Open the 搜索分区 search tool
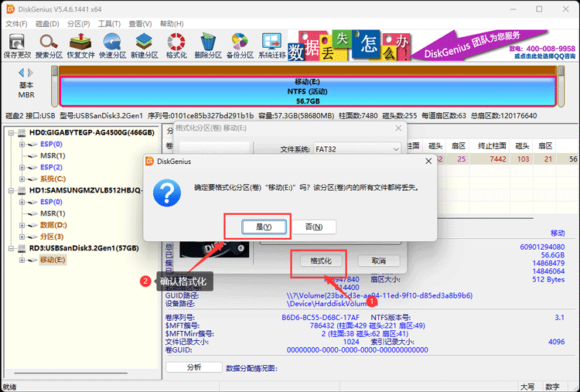 [49, 46]
